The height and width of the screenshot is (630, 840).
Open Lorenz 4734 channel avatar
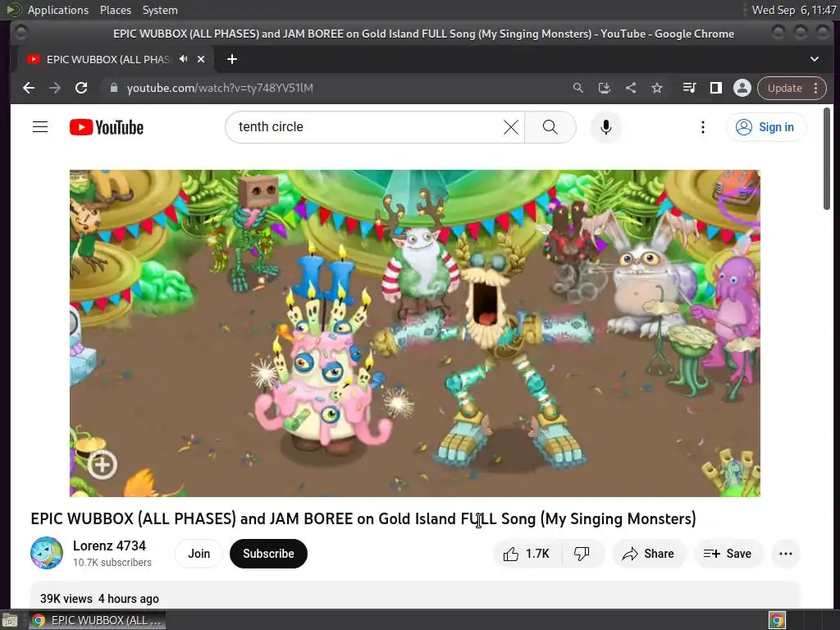[47, 553]
